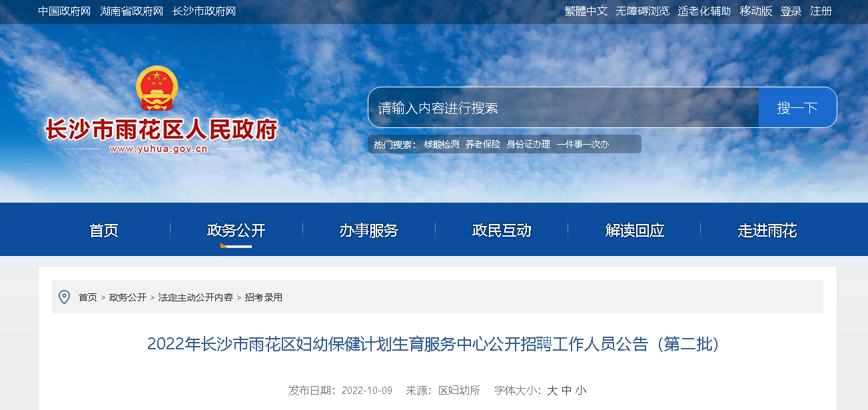Switch to 繁體中文 version

(586, 11)
